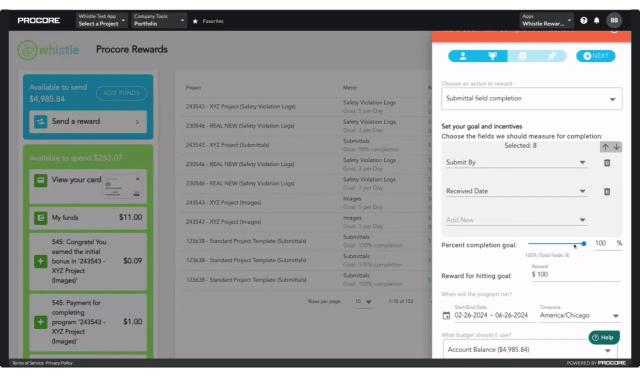Click the Favorites menu item
The image size is (640, 377).
(213, 21)
